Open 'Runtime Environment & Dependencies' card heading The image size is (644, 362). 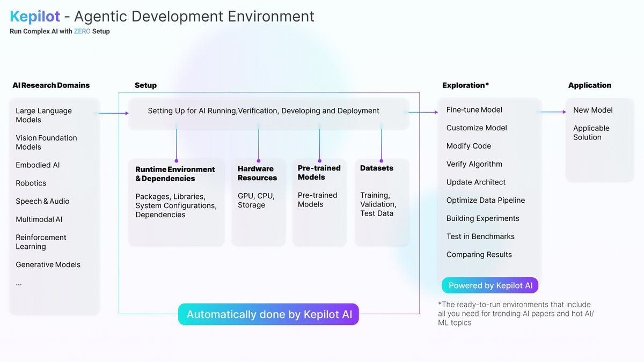pos(175,174)
